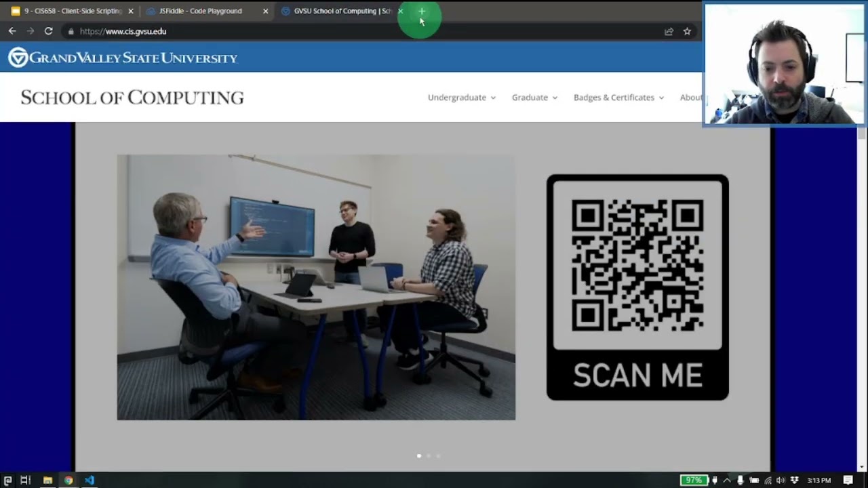Go forward in browser history
Screen dimensions: 868x488
click(x=30, y=31)
